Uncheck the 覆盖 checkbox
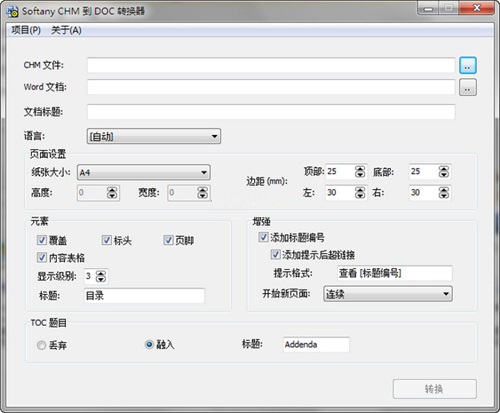Viewport: 500px width, 413px height. [42, 240]
